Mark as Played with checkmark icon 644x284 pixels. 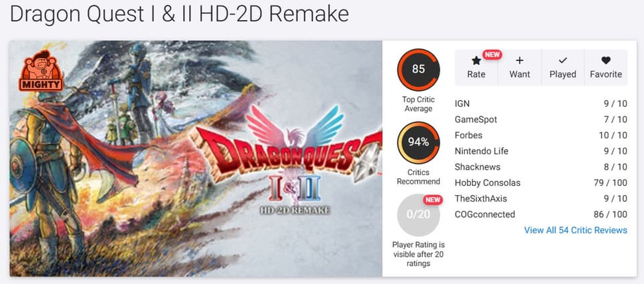point(562,61)
